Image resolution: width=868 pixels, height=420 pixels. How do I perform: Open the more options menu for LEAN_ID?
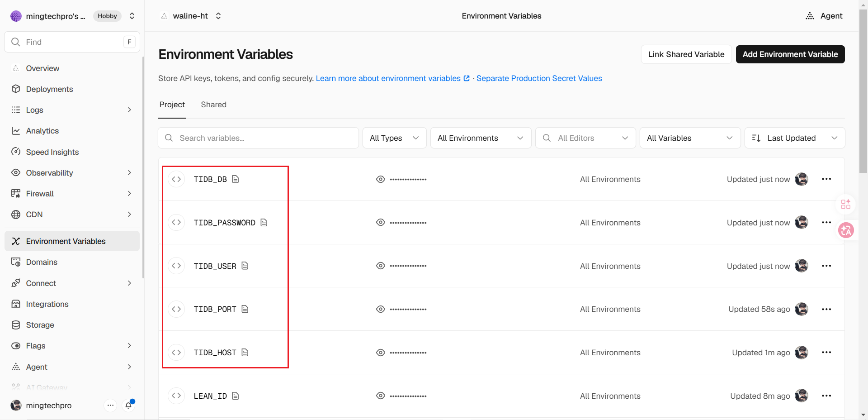pos(826,396)
